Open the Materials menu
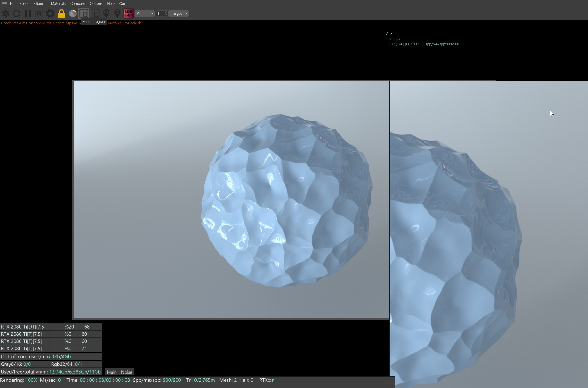Screen dimensions: 588x388 pyautogui.click(x=58, y=4)
